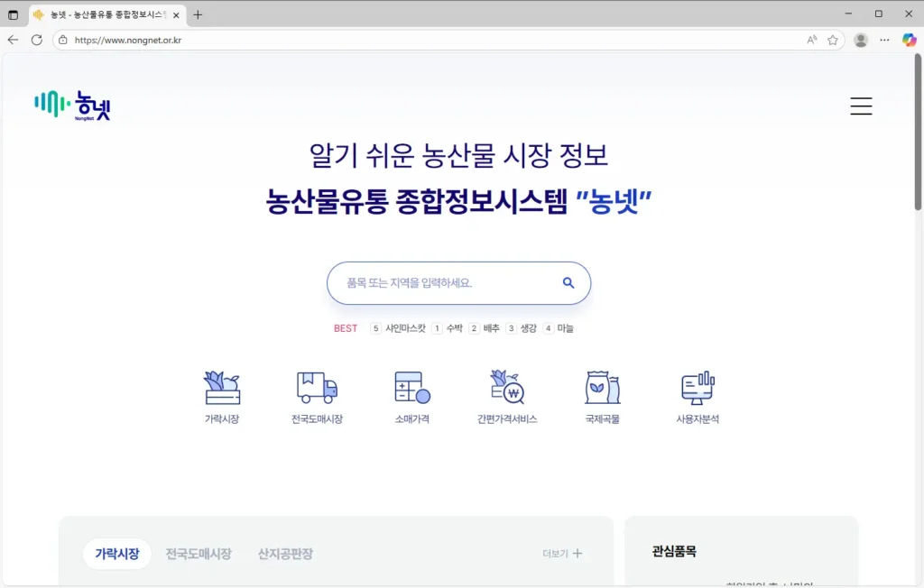Viewport: 924px width, 588px height.
Task: View site information lock icon
Action: coord(63,40)
